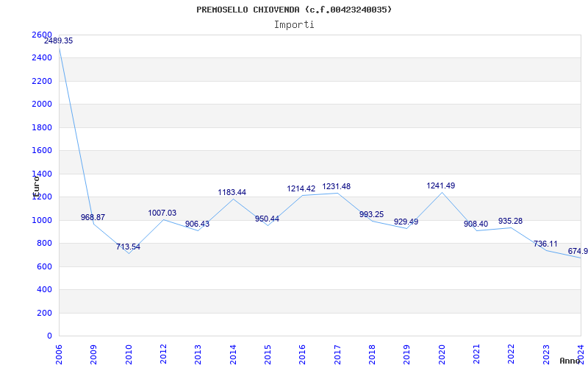Select the 950.44 data label
Viewport: 588px width, 368px height.
[x=267, y=219]
